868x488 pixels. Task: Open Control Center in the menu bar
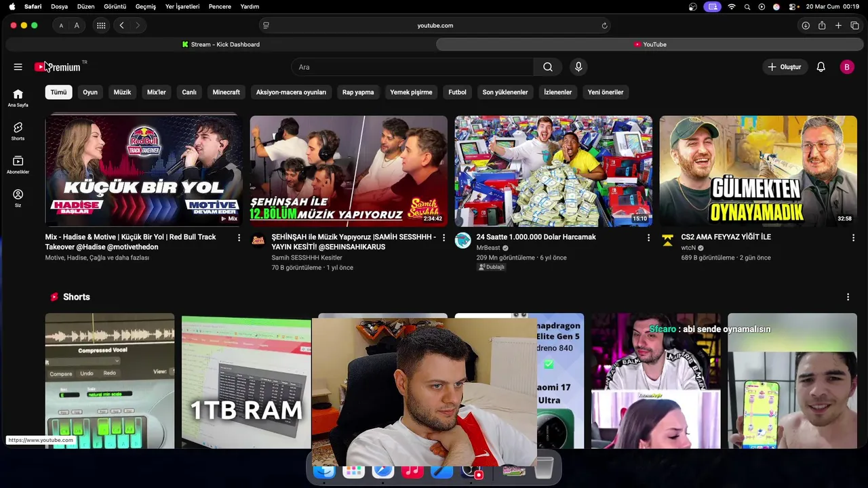(x=792, y=7)
